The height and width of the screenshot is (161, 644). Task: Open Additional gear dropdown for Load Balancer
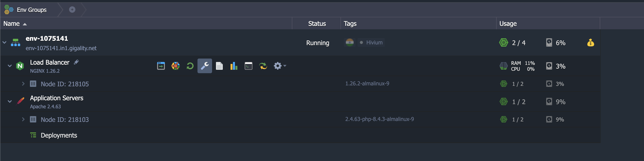(280, 66)
